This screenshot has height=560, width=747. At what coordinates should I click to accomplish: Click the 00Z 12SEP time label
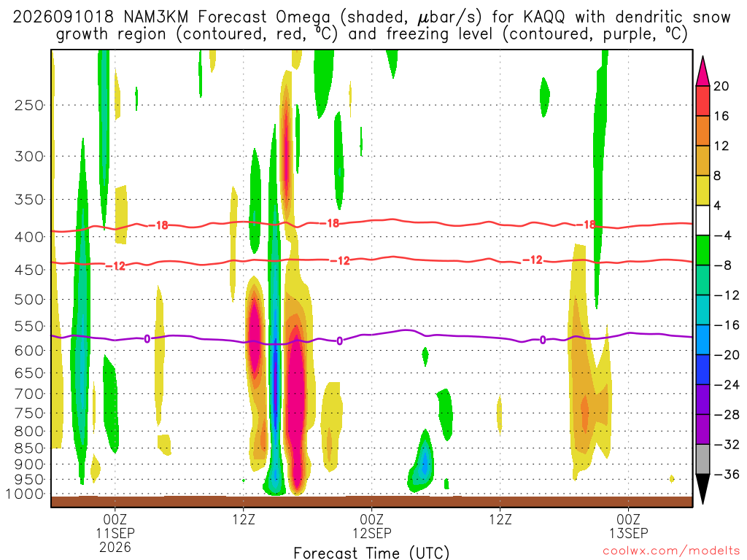click(372, 526)
